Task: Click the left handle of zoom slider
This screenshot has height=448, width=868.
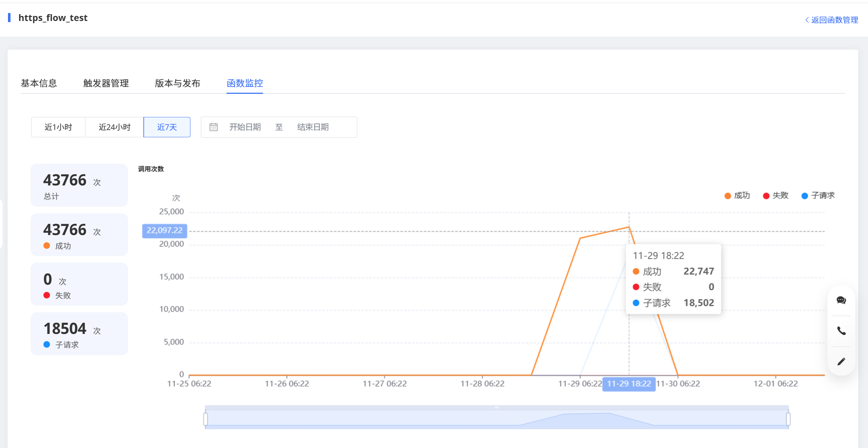Action: [x=206, y=419]
